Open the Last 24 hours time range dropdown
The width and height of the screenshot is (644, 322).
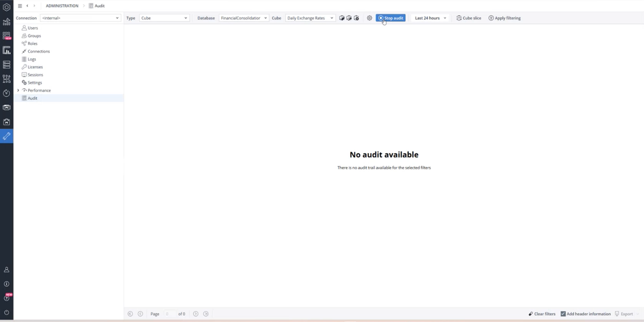tap(430, 18)
